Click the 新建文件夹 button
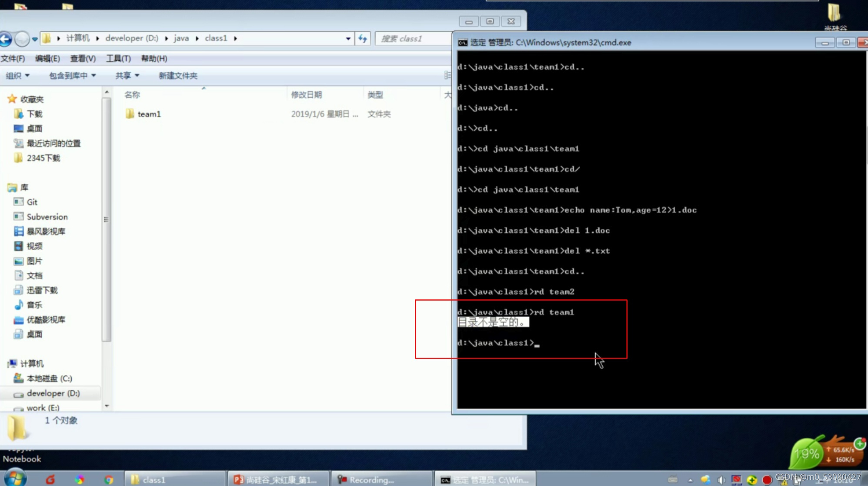This screenshot has width=868, height=486. (x=178, y=76)
